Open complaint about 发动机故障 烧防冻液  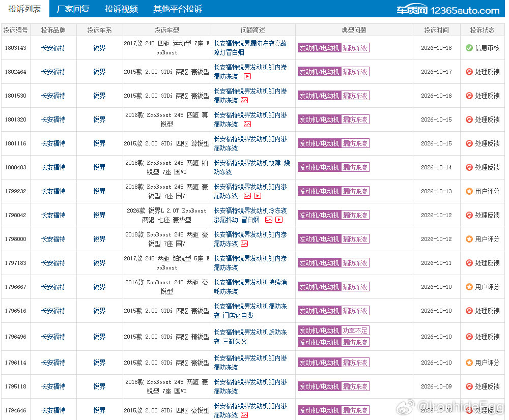[251, 167]
